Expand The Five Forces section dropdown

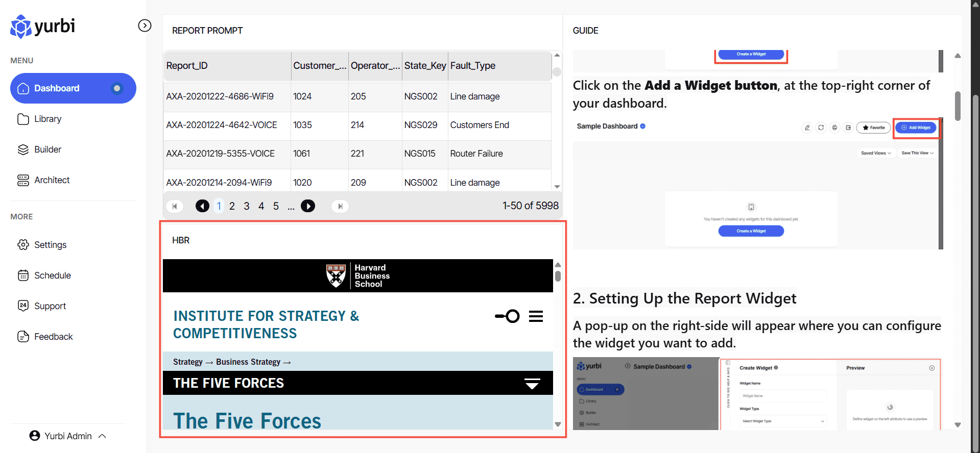coord(532,383)
